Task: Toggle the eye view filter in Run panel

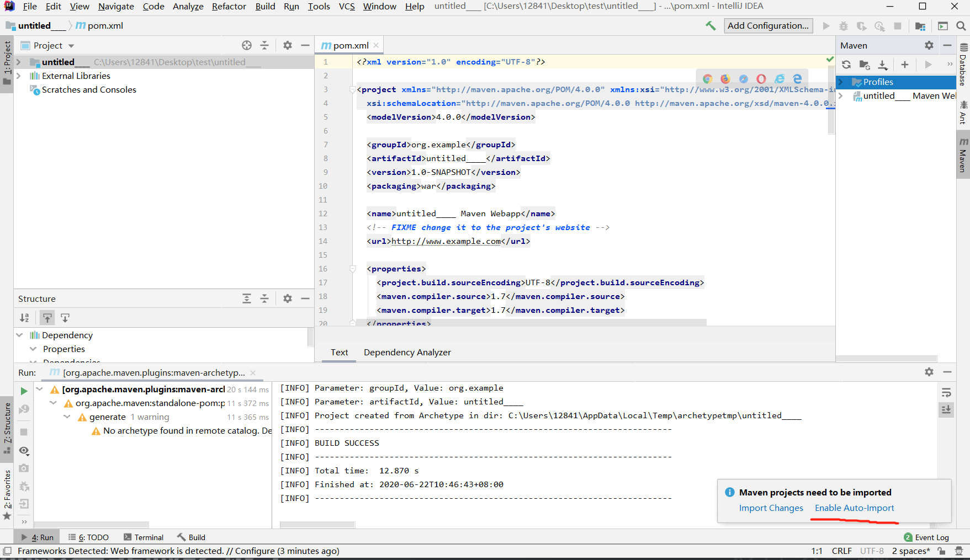Action: click(x=24, y=451)
